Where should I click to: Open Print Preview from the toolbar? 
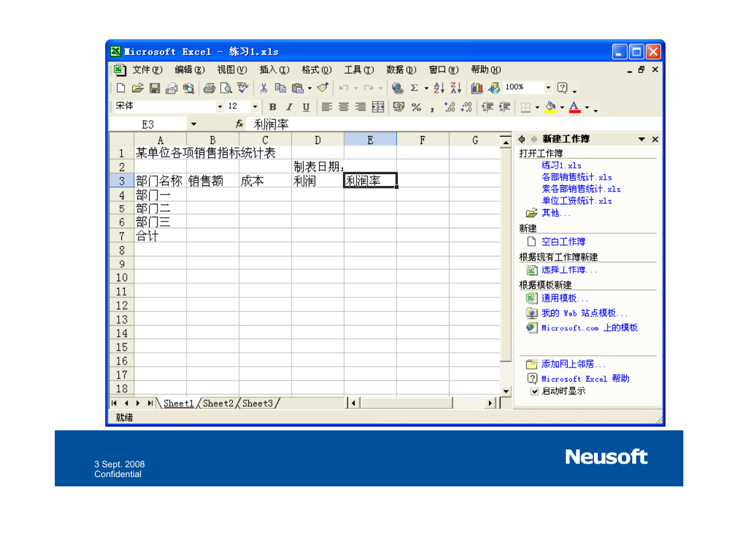click(x=226, y=88)
